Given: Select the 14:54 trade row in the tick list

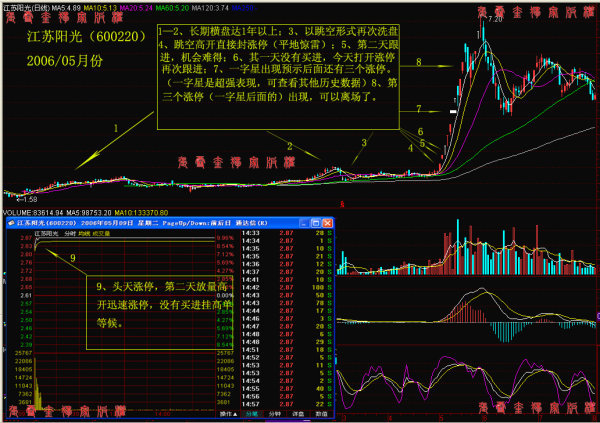Looking at the screenshot, I should (288, 381).
